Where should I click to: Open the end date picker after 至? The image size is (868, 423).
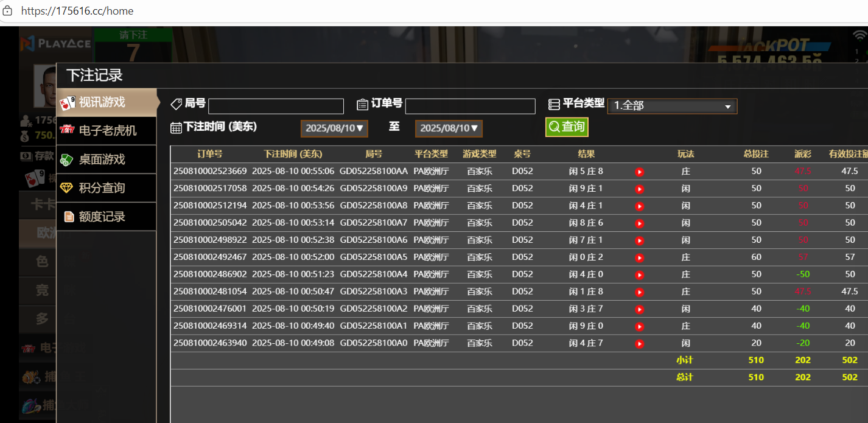449,128
